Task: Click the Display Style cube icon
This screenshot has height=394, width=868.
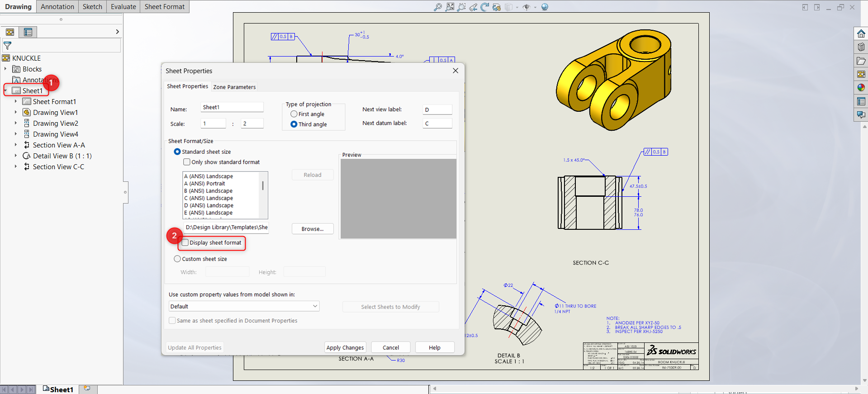Action: [x=509, y=7]
